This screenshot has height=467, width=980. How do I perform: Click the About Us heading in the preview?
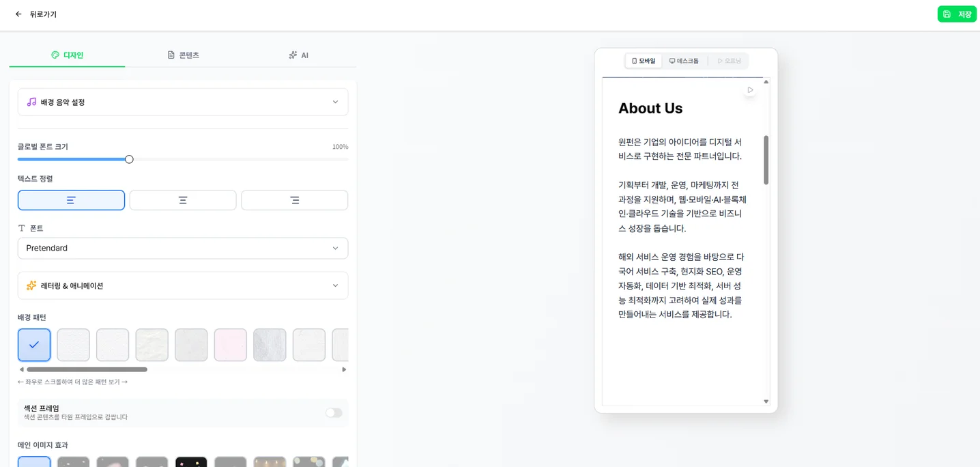[650, 109]
